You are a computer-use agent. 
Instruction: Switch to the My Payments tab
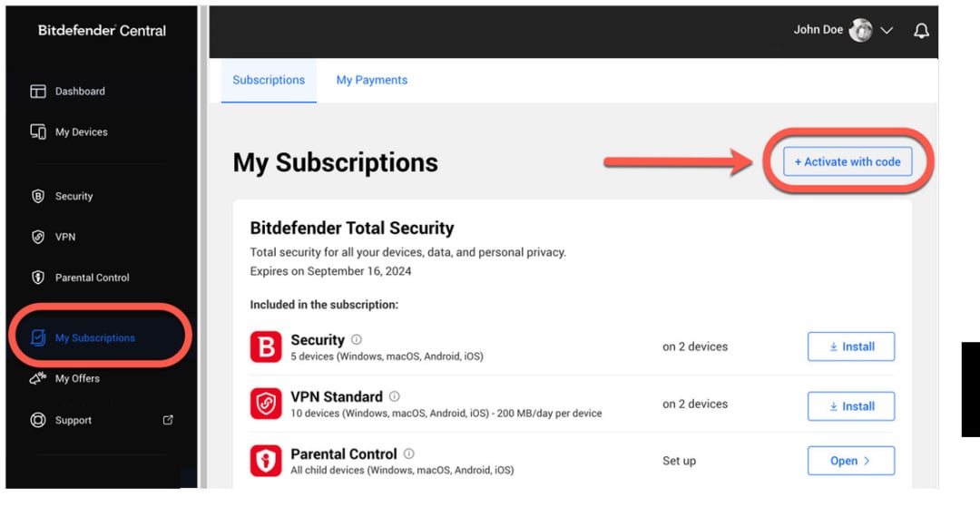pyautogui.click(x=372, y=80)
